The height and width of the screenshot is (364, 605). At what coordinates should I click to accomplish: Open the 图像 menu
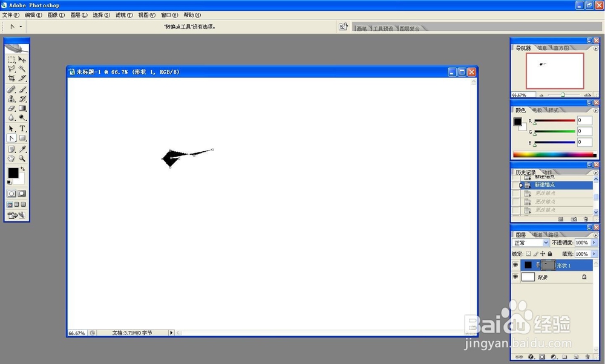point(56,15)
